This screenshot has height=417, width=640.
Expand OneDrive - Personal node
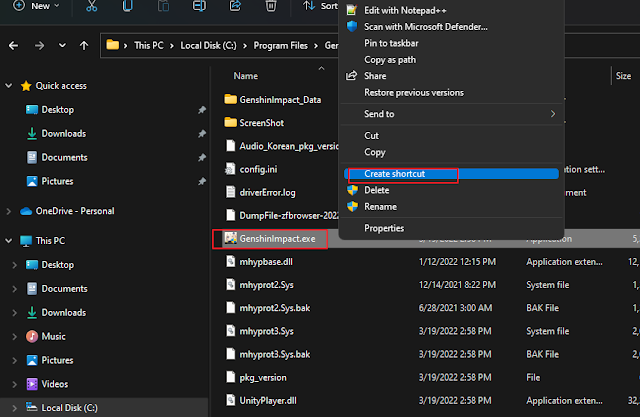(9, 211)
